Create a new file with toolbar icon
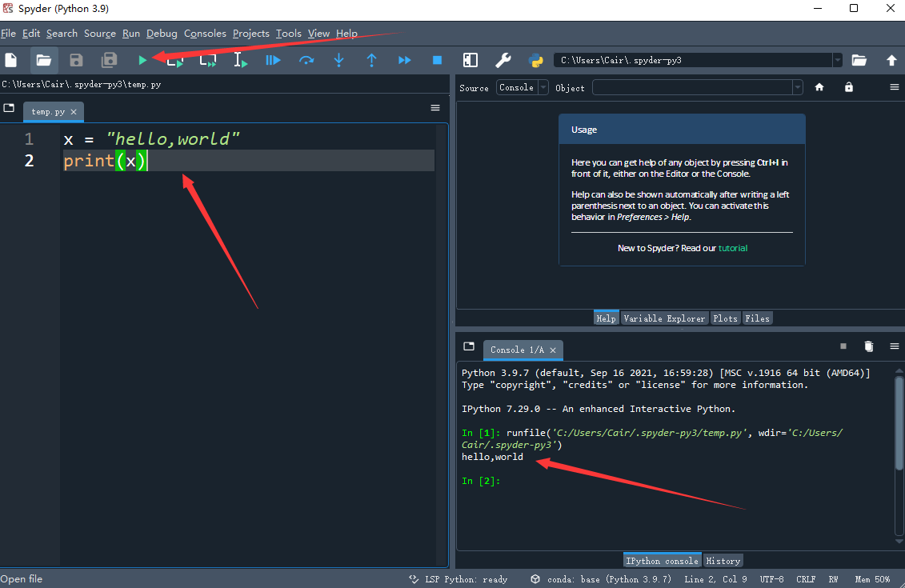This screenshot has height=588, width=905. (x=11, y=60)
